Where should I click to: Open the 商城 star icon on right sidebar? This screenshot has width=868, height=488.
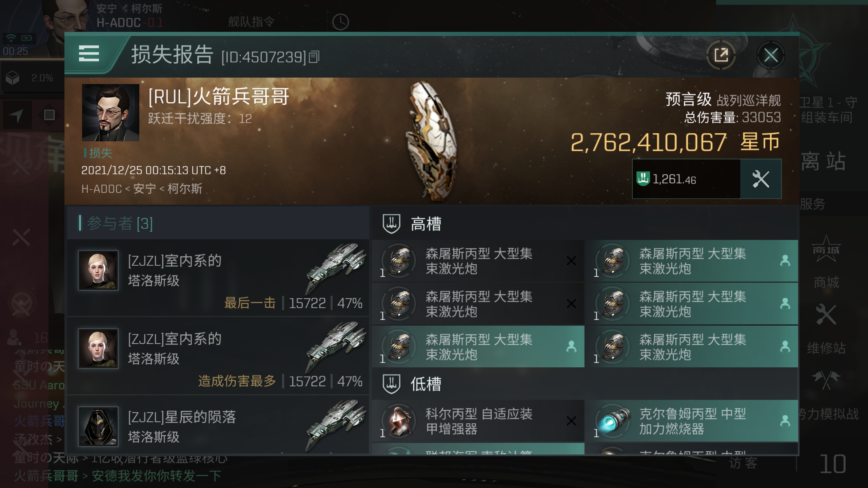826,249
